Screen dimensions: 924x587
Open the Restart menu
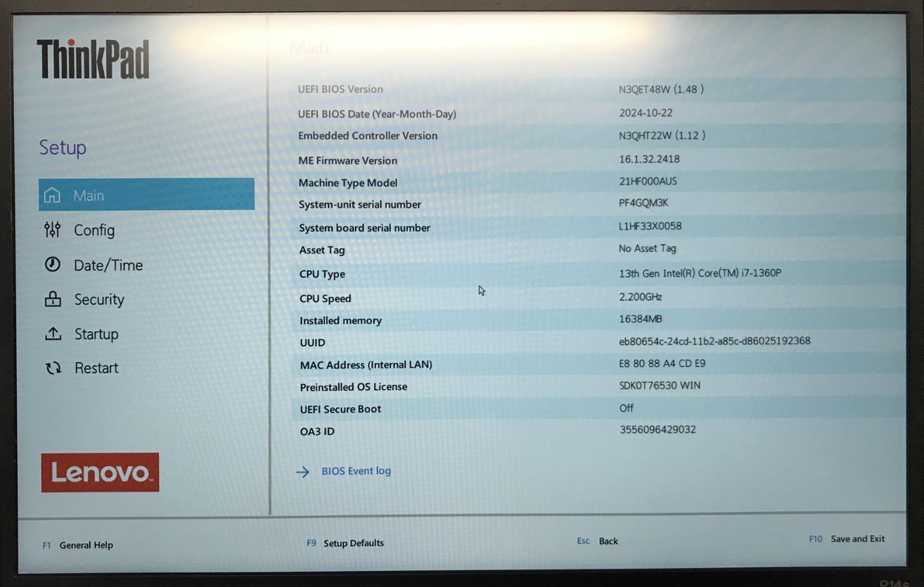(x=96, y=368)
